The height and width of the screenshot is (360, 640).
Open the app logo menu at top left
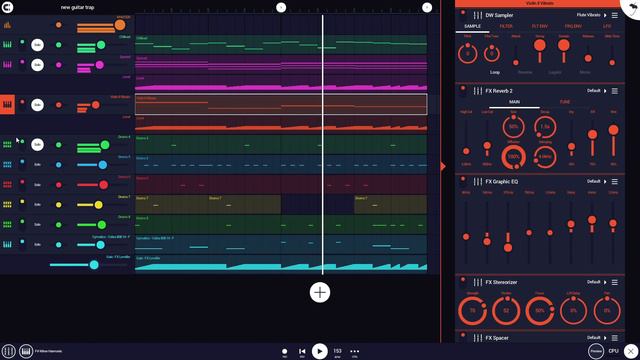(7, 7)
